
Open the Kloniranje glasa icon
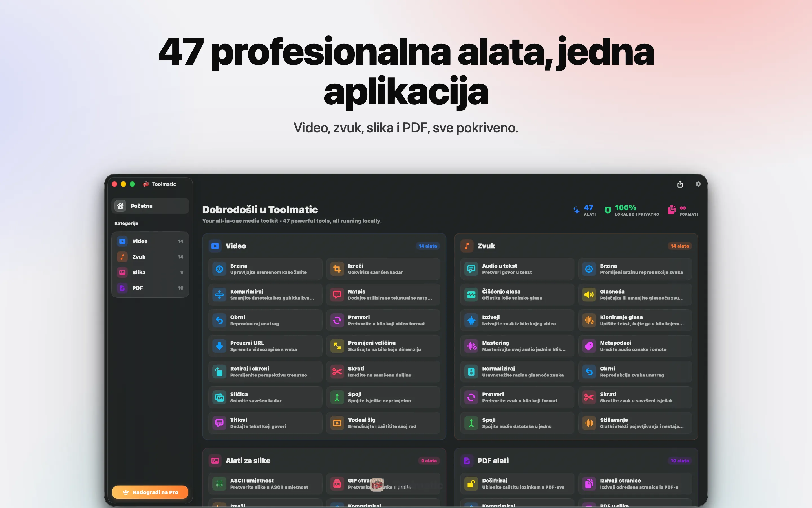[589, 321]
